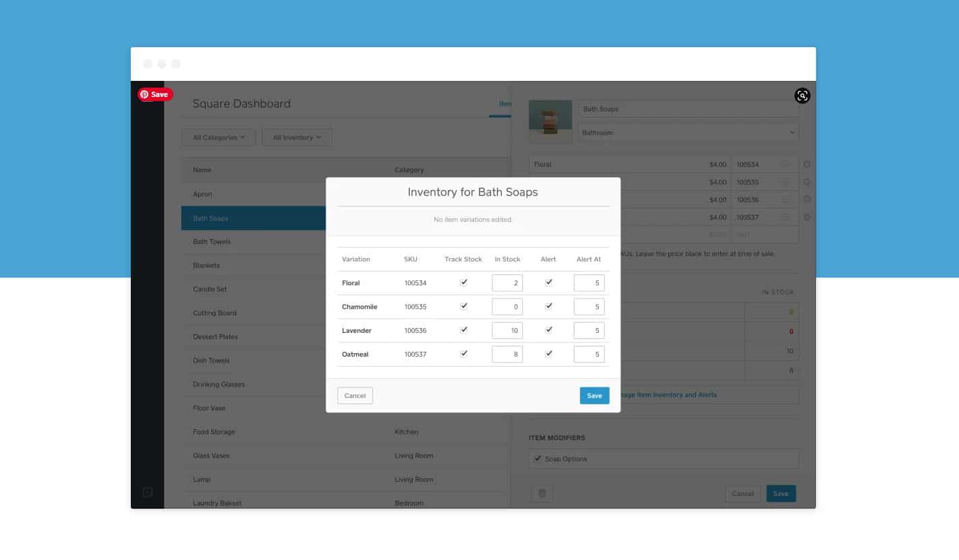Select Candle Set in the item list
The width and height of the screenshot is (959, 560).
tap(254, 289)
